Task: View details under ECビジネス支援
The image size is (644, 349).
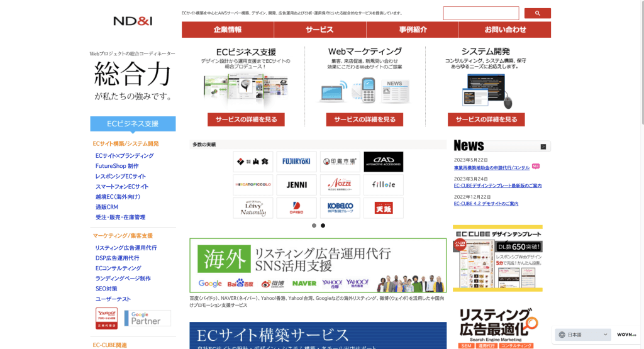Action: (246, 119)
